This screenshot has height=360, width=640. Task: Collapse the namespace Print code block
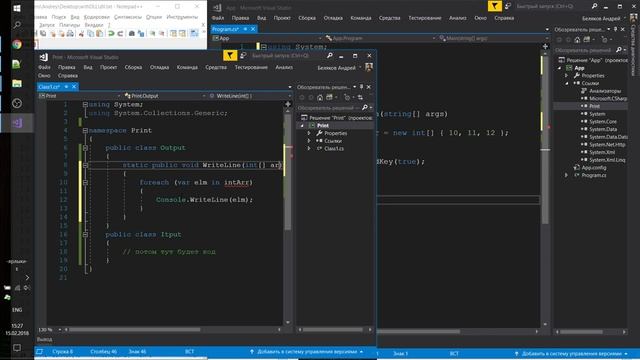(x=85, y=131)
